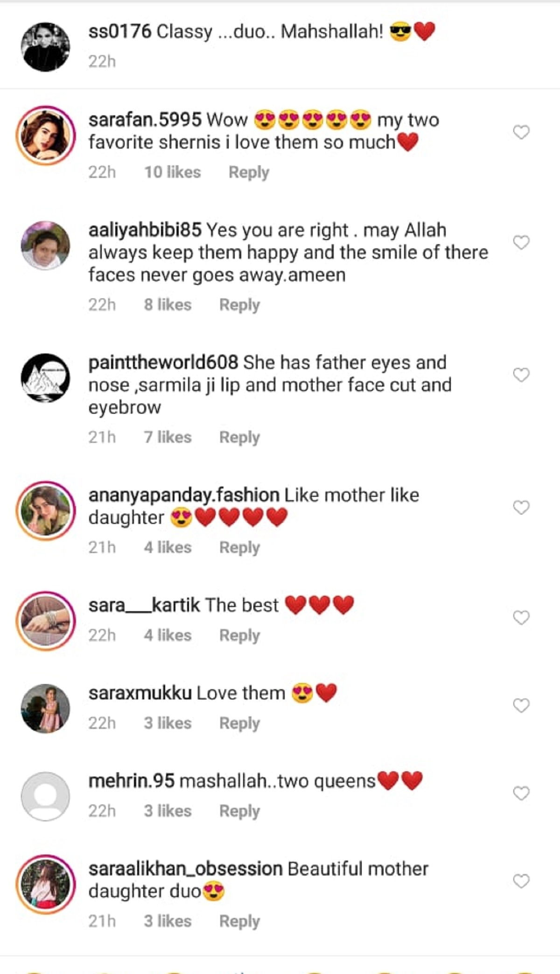The width and height of the screenshot is (560, 974).
Task: Show the 8 likes on aaliyahbibi85's comment
Action: coord(168,305)
